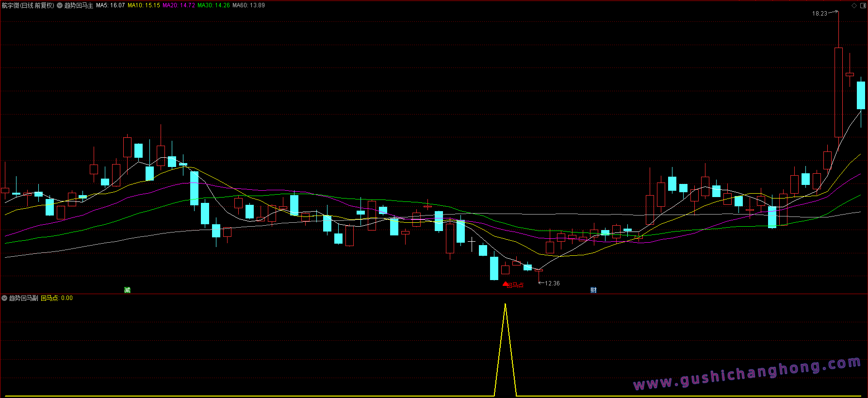Select the green MA30: 14.26 label
The width and height of the screenshot is (868, 398).
(x=213, y=5)
